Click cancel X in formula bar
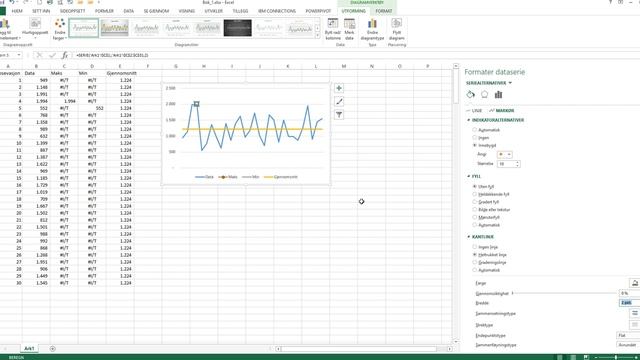 40,55
